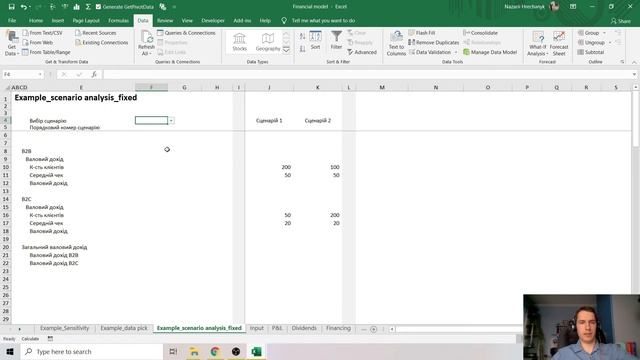This screenshot has height=360, width=640.
Task: Open File Explorer from taskbar
Action: (x=194, y=351)
